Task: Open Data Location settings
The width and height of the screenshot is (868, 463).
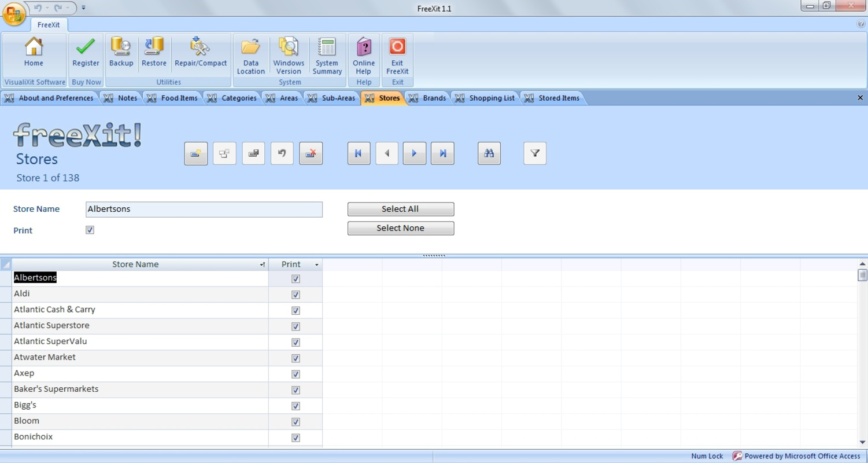Action: [x=250, y=56]
